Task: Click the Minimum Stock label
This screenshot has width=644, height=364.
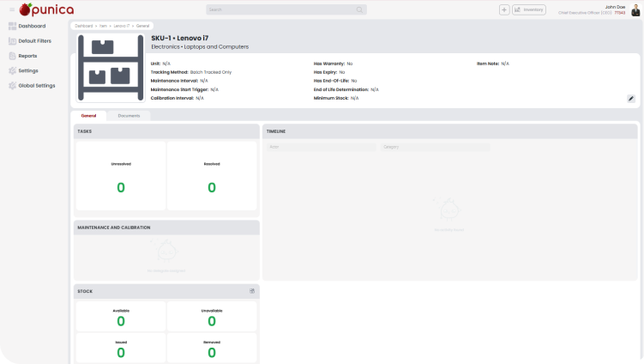Action: pyautogui.click(x=331, y=99)
